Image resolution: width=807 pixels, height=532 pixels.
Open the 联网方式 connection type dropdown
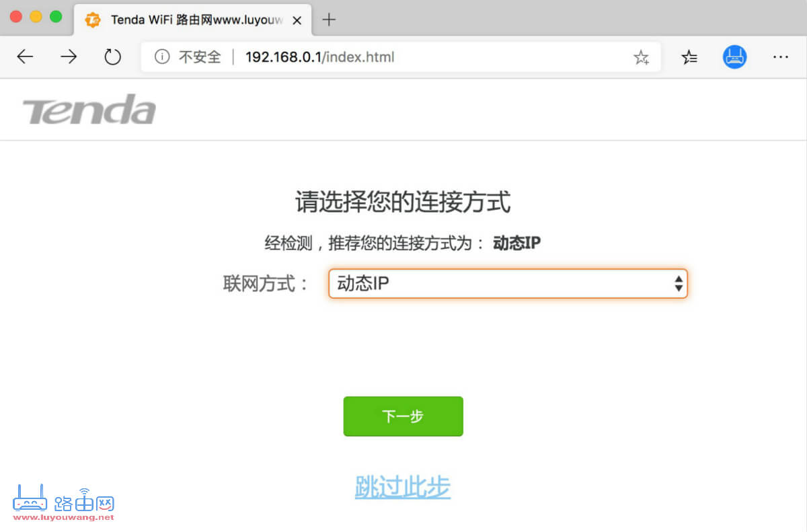coord(508,283)
